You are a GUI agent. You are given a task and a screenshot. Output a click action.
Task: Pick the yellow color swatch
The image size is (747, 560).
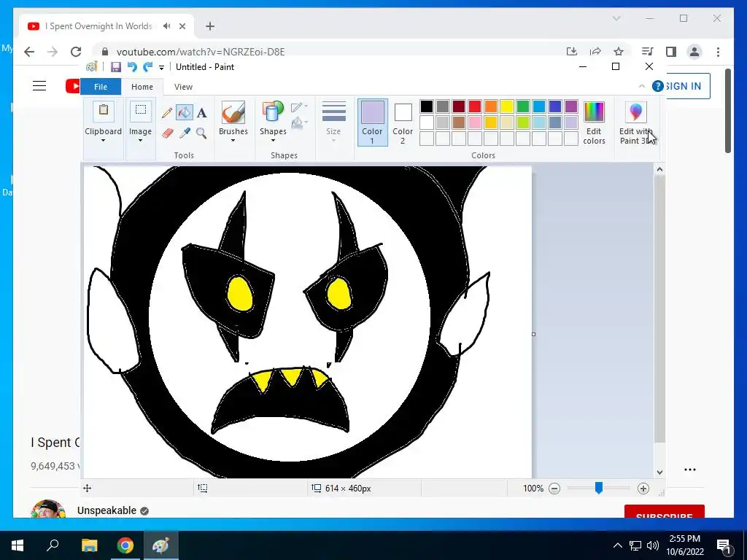[507, 106]
